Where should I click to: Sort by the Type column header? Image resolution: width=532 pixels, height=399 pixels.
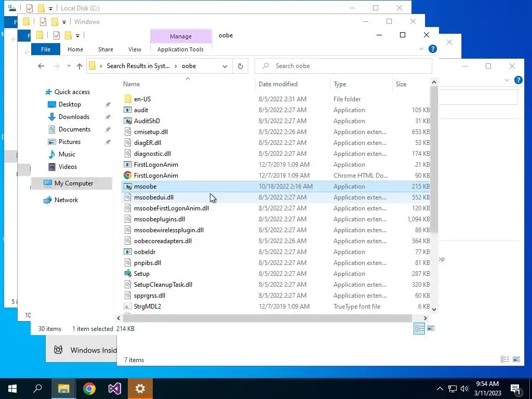coord(340,84)
